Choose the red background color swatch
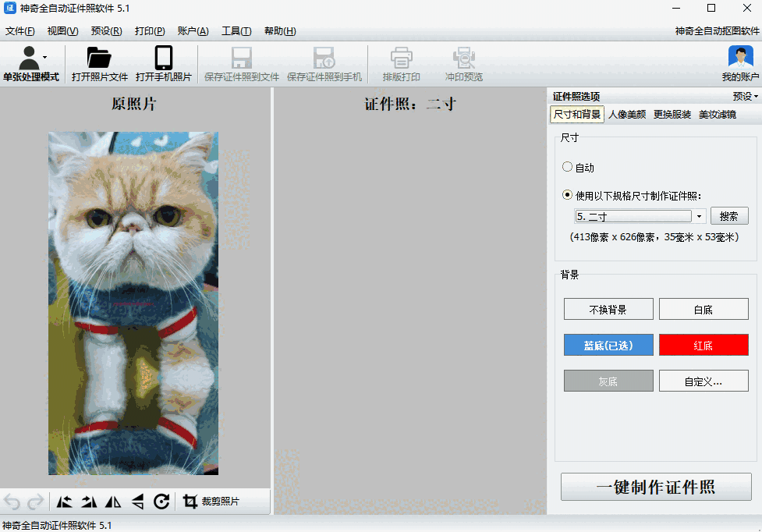This screenshot has width=762, height=532. [x=704, y=345]
